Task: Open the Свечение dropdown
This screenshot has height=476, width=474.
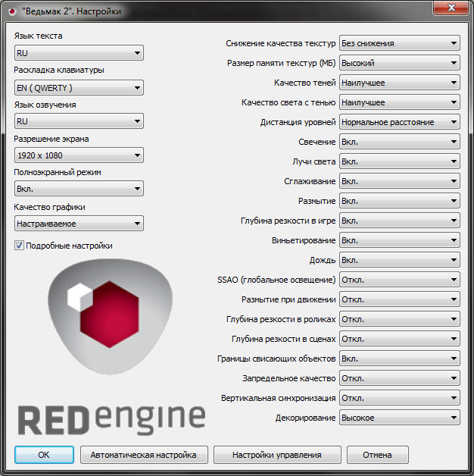Action: pyautogui.click(x=399, y=142)
